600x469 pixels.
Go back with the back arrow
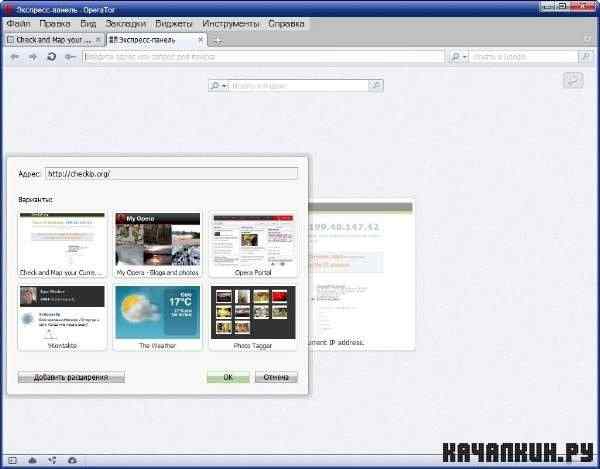15,57
